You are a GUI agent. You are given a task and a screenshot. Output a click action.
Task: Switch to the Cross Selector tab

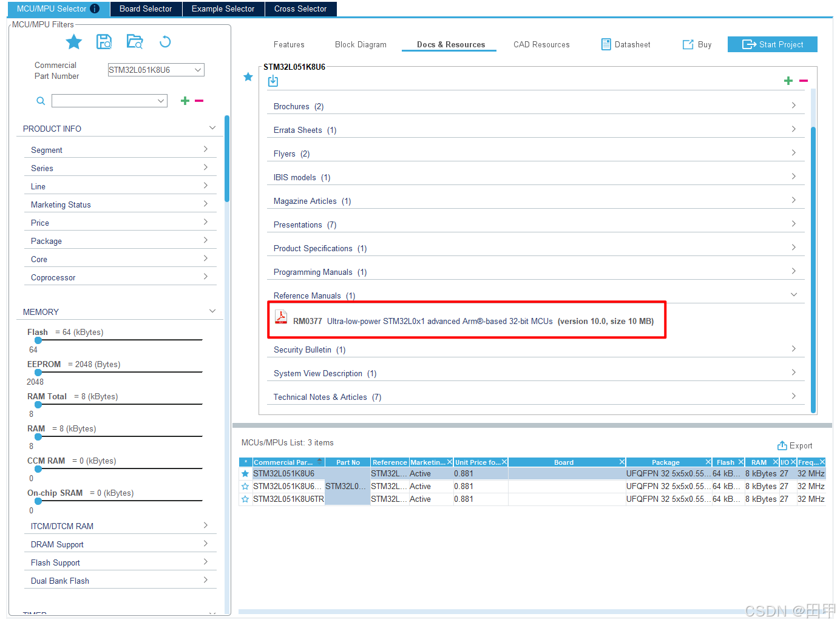point(300,8)
